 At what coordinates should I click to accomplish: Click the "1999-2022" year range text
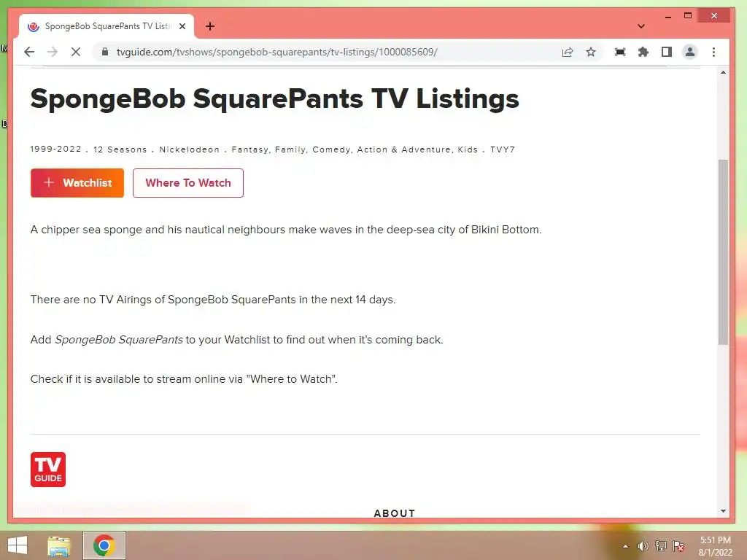(55, 149)
